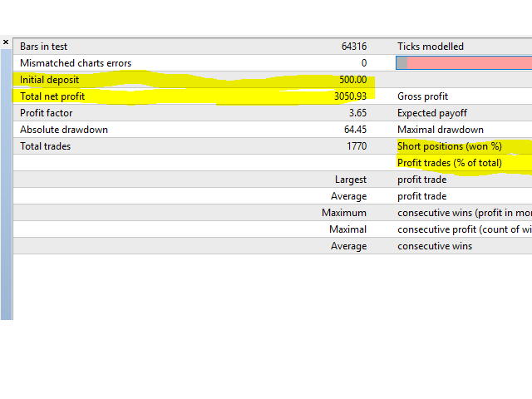The height and width of the screenshot is (399, 532).
Task: Select the net profit value 3050.93
Action: (350, 96)
